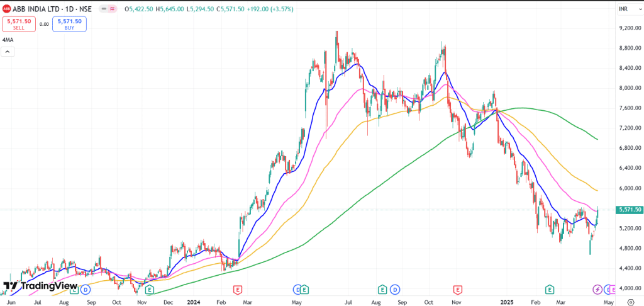Click the SELL 5,571.50 button
Image resolution: width=644 pixels, height=306 pixels.
[19, 25]
